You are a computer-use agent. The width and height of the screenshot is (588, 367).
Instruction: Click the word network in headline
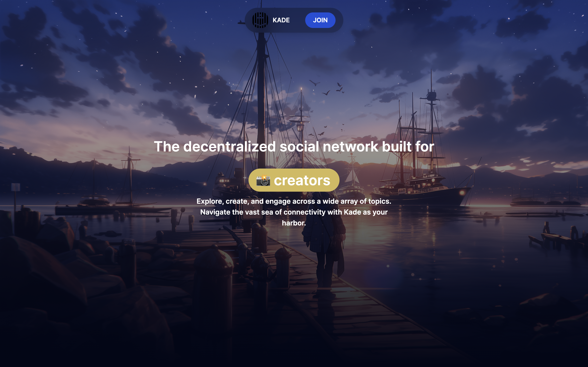pos(350,147)
